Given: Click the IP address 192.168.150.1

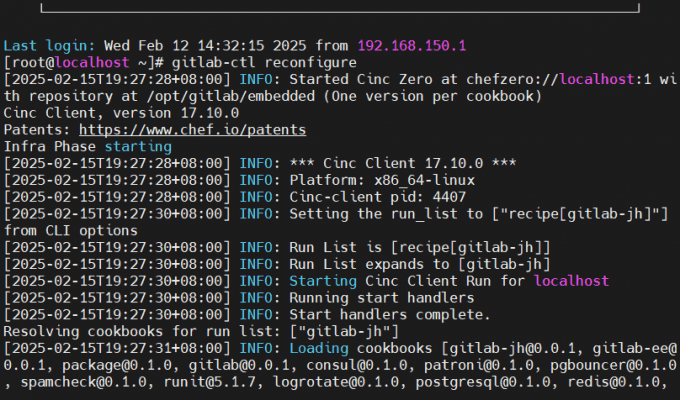Looking at the screenshot, I should pyautogui.click(x=412, y=46).
